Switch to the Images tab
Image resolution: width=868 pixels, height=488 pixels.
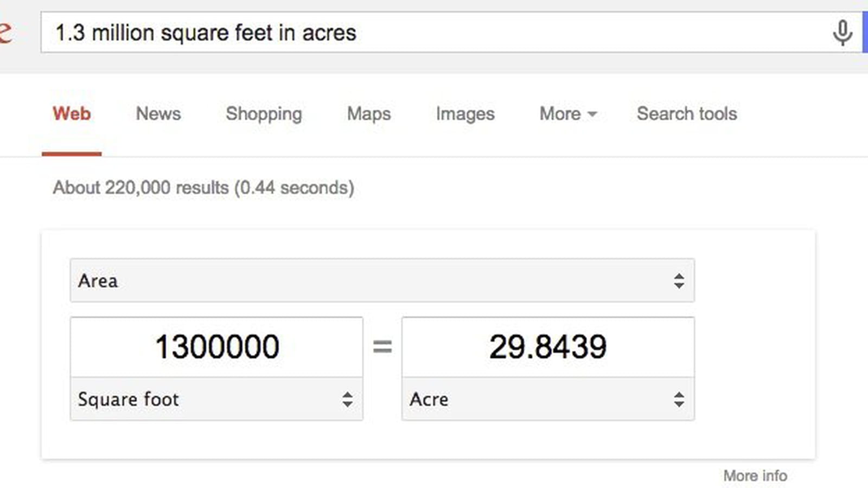tap(465, 114)
